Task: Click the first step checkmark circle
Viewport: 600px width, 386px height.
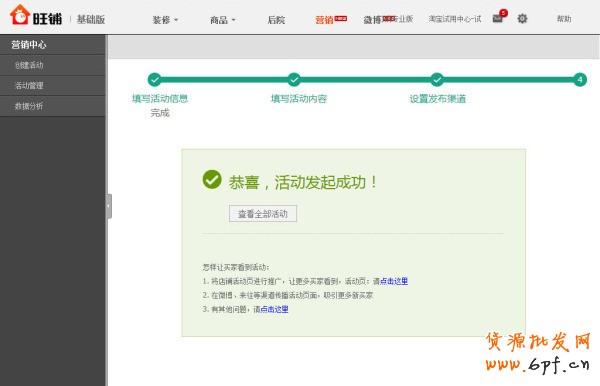Action: (x=155, y=80)
